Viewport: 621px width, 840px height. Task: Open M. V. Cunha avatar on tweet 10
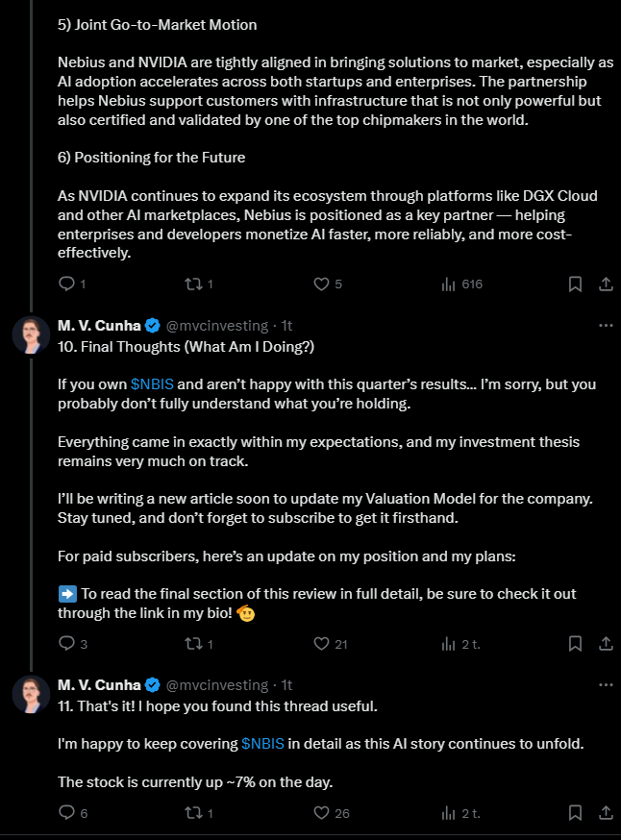pos(31,335)
